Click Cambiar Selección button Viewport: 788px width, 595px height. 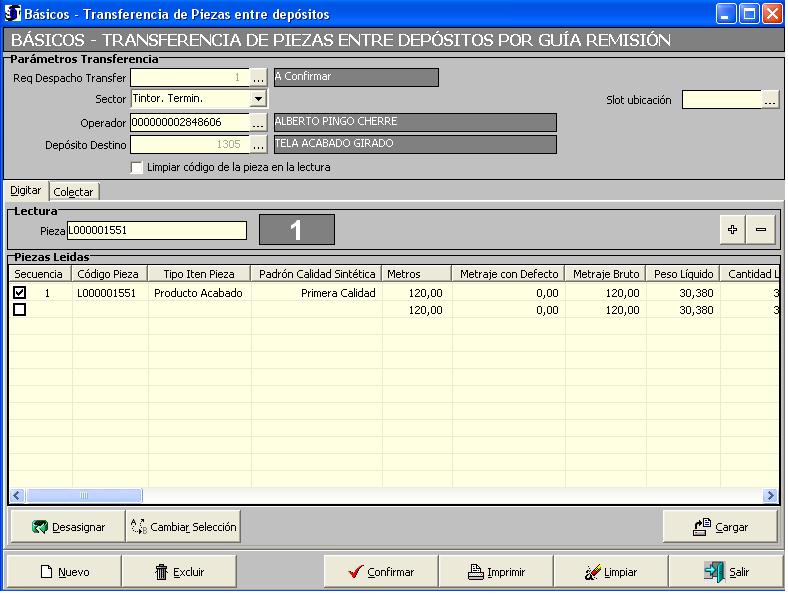(x=184, y=526)
